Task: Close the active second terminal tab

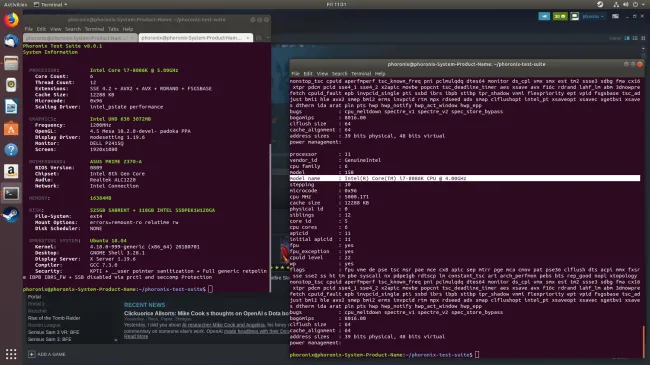Action: 248,38
